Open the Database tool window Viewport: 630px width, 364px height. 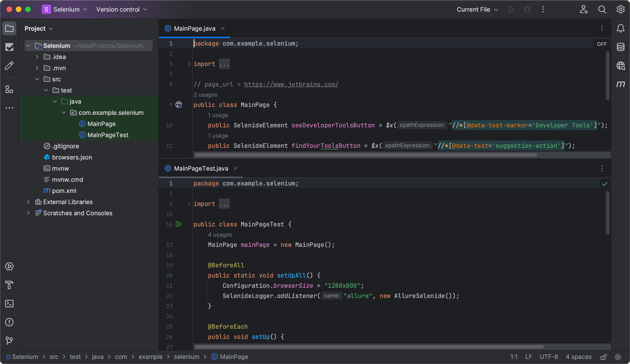tap(620, 47)
